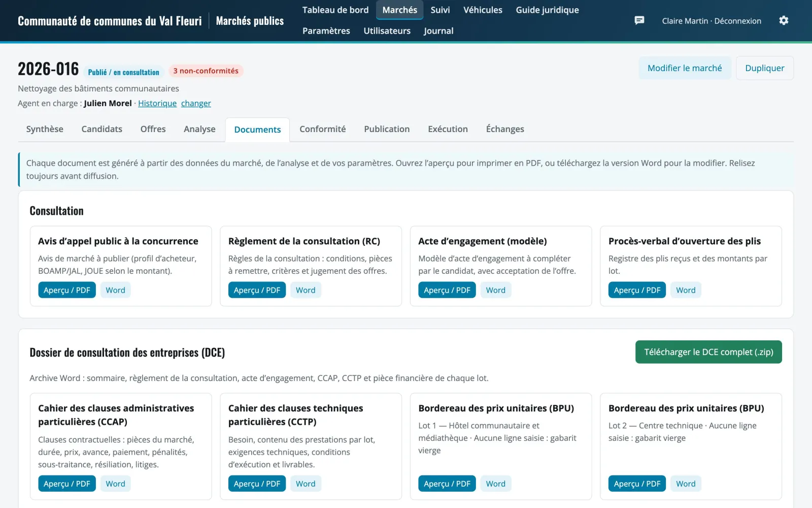Open Aperçu / PDF for BPU Lot 1
This screenshot has width=812, height=508.
447,484
